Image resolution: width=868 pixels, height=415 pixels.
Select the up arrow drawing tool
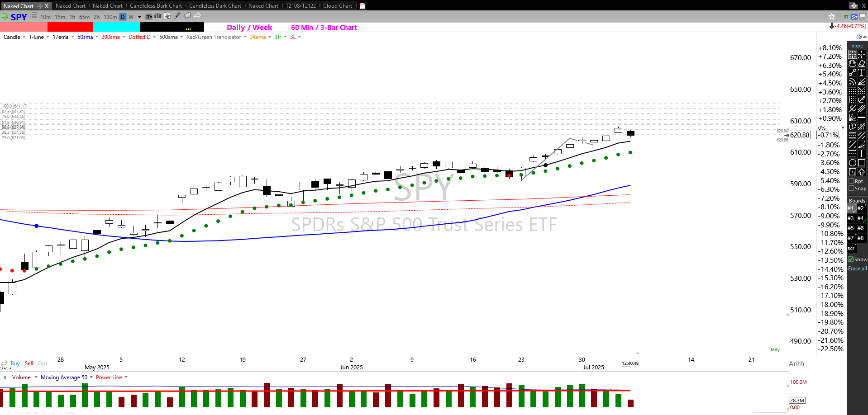(x=862, y=172)
